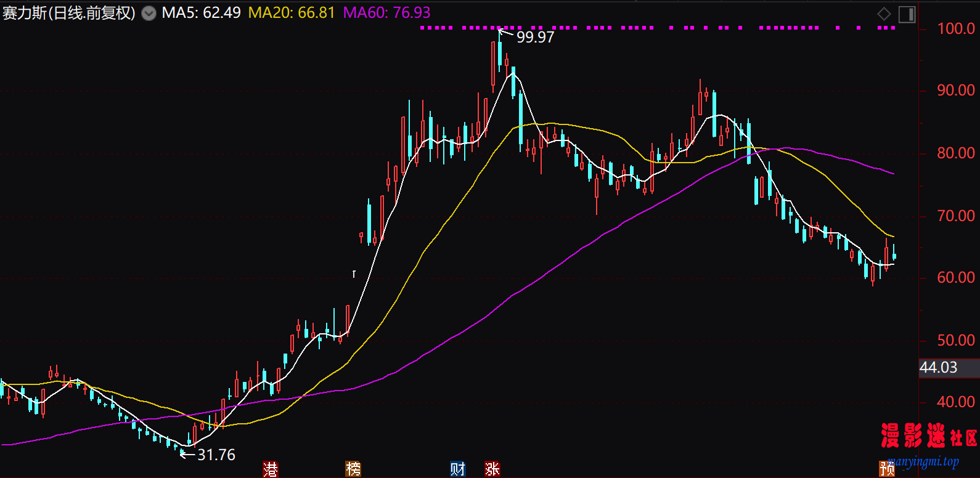Click the lowest candlestick at 31.76
Screen dimensions: 980x478
(182, 453)
